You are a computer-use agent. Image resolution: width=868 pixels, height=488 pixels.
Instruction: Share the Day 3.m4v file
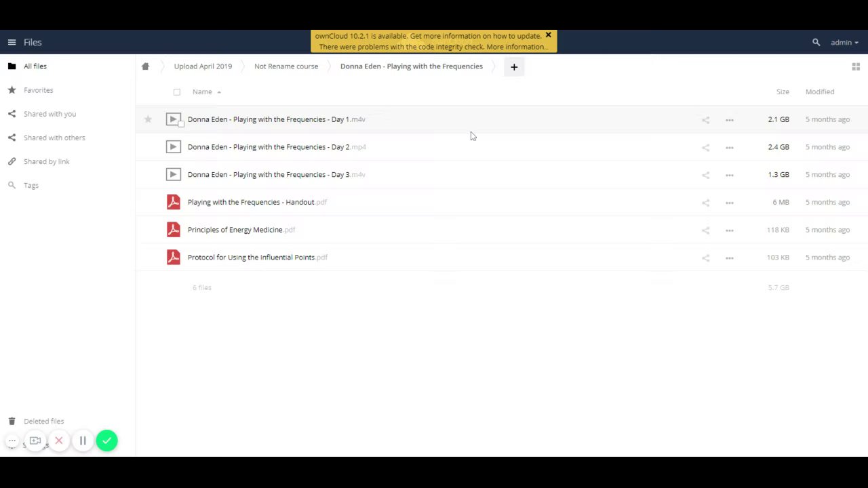point(705,175)
